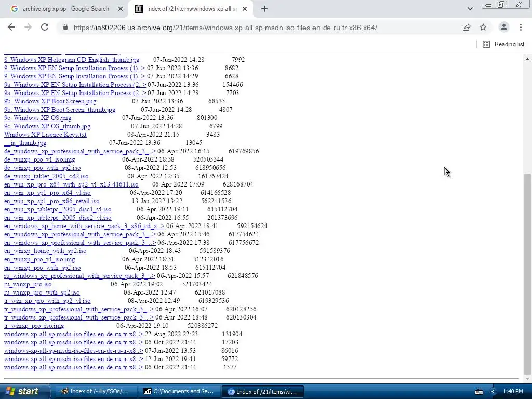Open the Chrome three-dot menu

pos(521,27)
